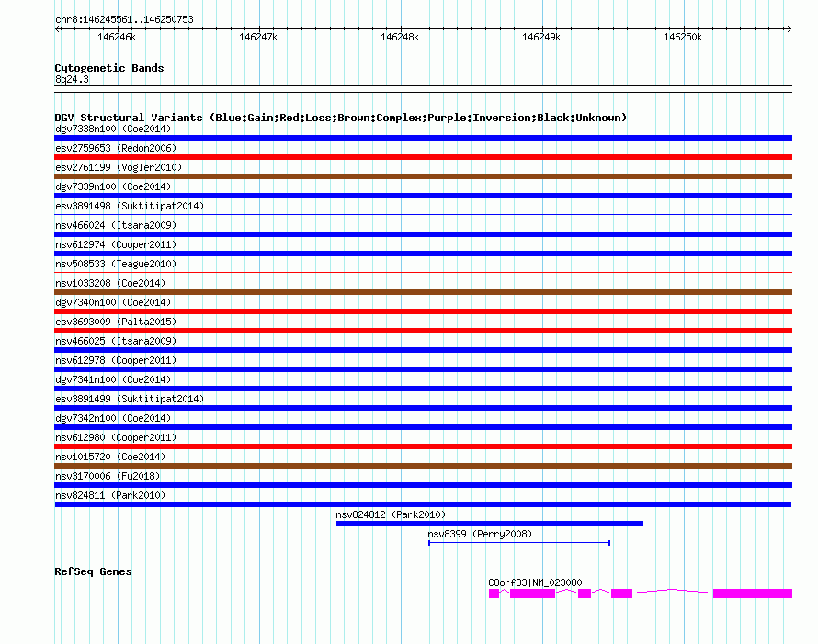Click the 146247k ruler position label

coord(258,37)
